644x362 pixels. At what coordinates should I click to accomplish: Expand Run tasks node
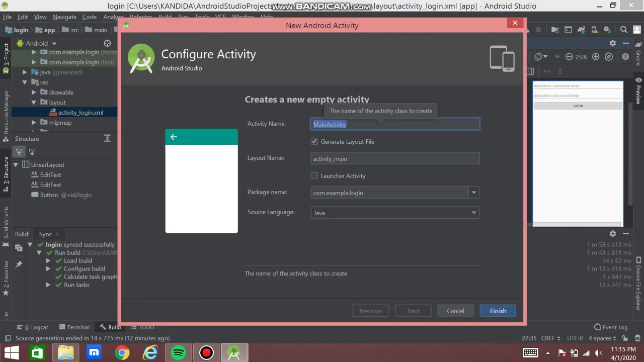pos(48,285)
